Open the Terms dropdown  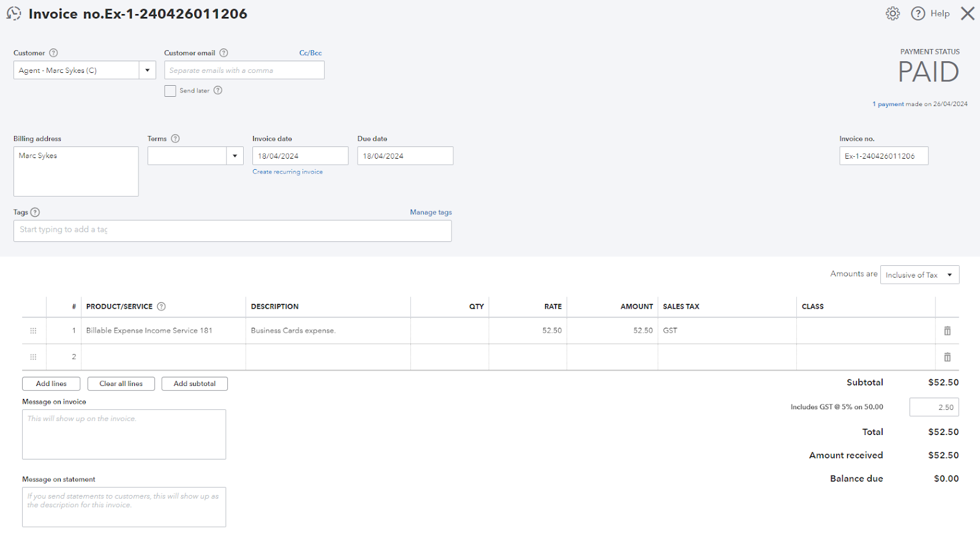(x=235, y=156)
